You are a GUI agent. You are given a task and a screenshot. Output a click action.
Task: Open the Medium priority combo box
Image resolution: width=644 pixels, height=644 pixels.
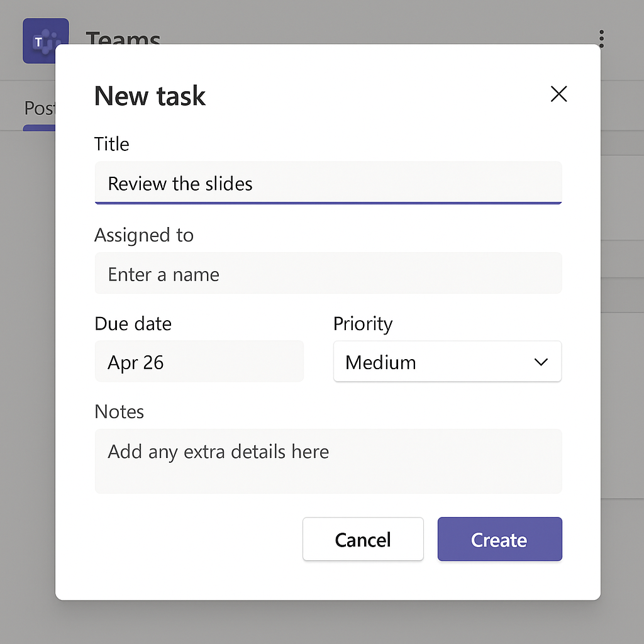point(447,362)
